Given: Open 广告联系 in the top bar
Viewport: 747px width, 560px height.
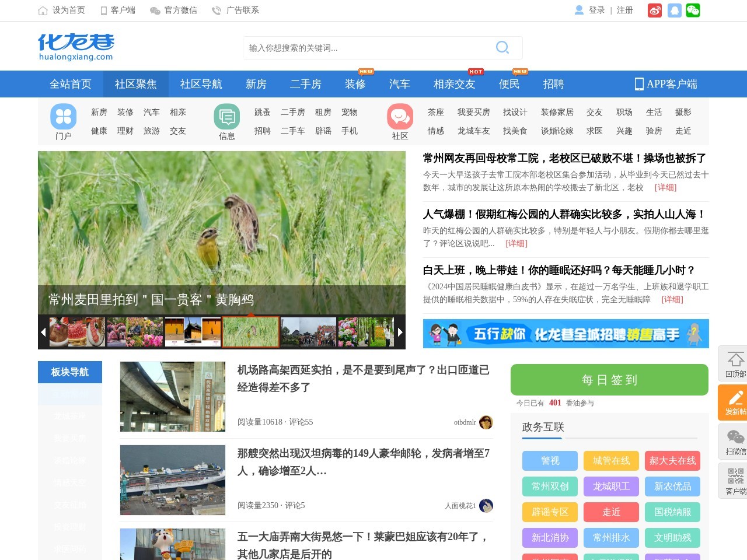Looking at the screenshot, I should point(235,10).
